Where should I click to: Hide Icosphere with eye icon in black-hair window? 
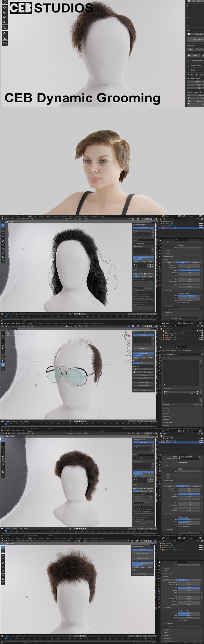pyautogui.click(x=200, y=228)
